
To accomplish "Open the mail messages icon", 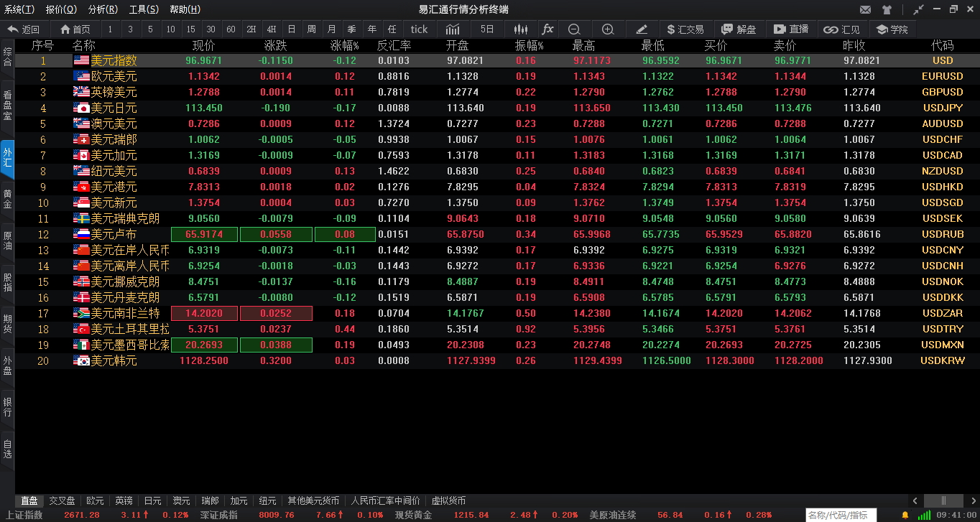I will tap(865, 10).
